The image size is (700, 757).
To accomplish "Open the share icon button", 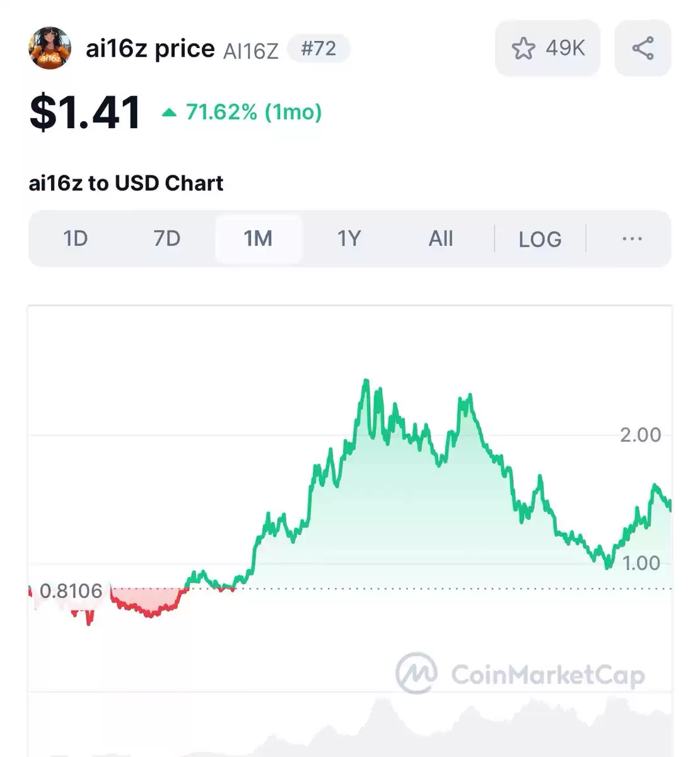I will 643,48.
